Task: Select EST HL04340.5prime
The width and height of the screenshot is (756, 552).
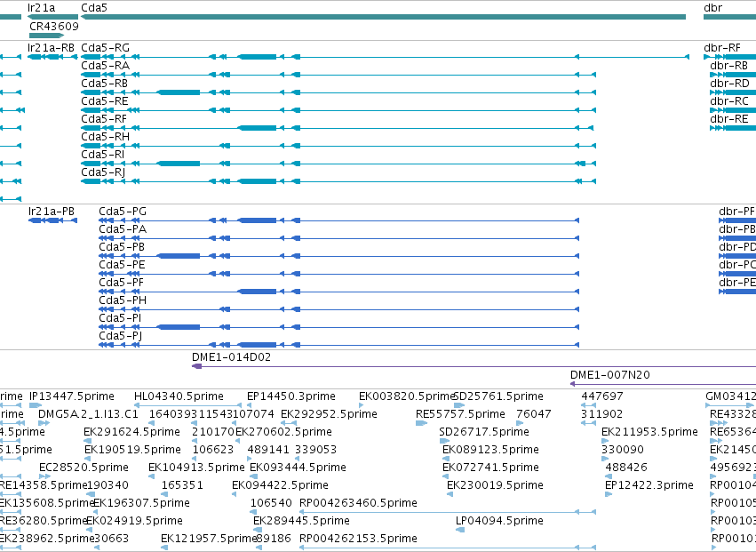Action: [x=179, y=396]
